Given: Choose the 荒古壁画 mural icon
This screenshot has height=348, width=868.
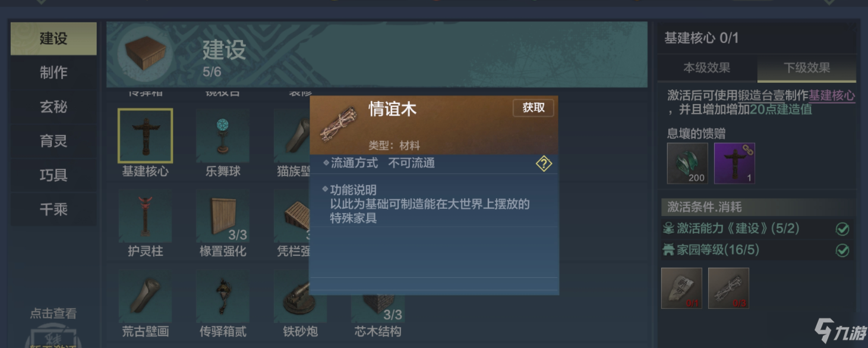Looking at the screenshot, I should 145,297.
